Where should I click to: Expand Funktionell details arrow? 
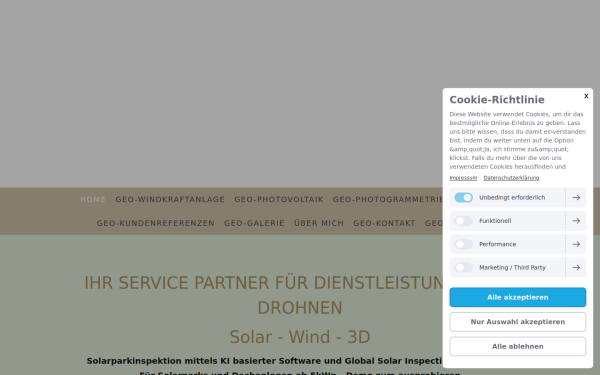pyautogui.click(x=576, y=221)
